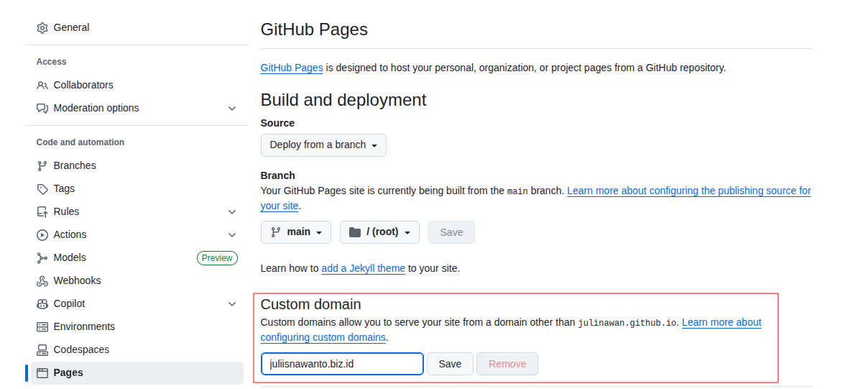
Task: Open the Deploy from a branch dropdown
Action: click(323, 145)
